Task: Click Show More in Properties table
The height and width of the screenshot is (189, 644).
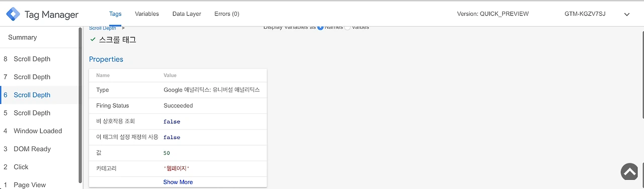Action: [x=178, y=182]
